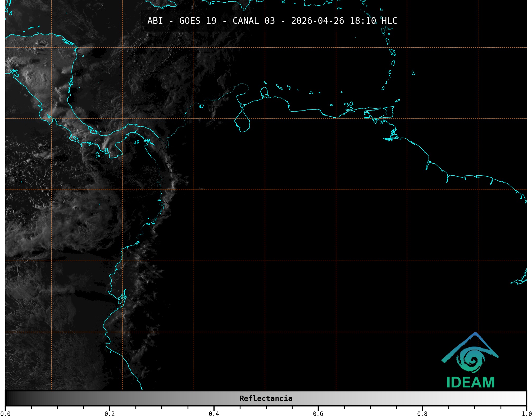Click the Margarita island outline

349,104
